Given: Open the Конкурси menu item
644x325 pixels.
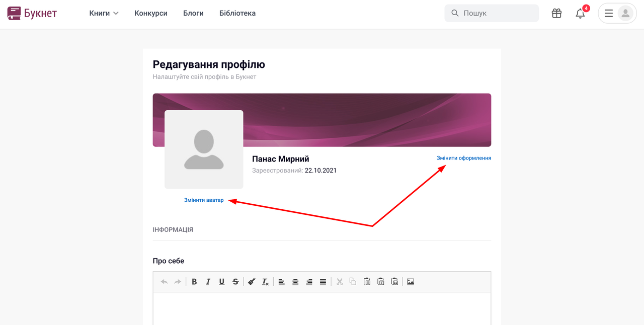Looking at the screenshot, I should (151, 13).
